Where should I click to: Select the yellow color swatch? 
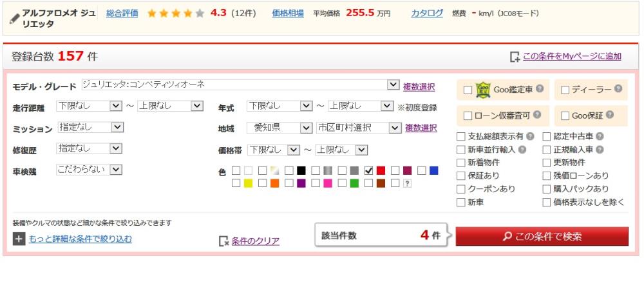(248, 184)
